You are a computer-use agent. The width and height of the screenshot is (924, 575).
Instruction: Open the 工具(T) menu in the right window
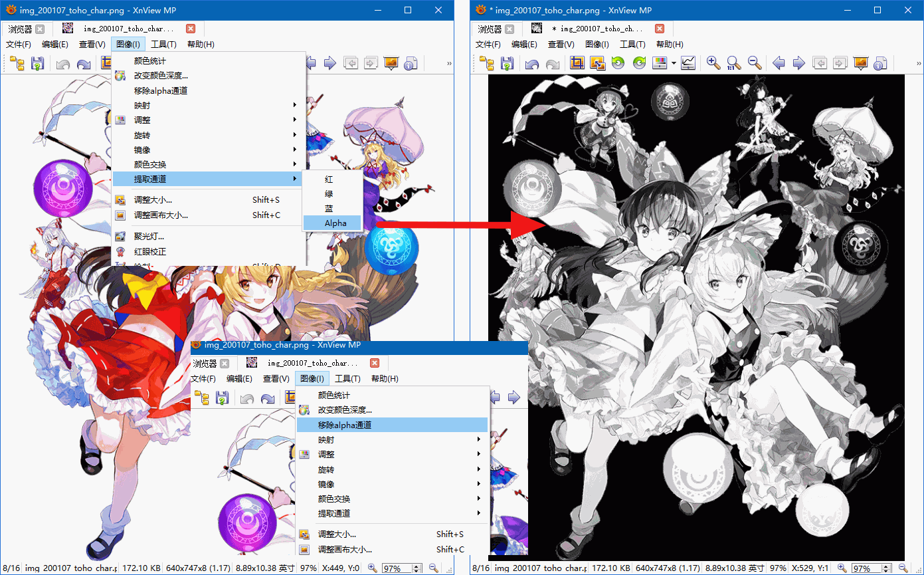pos(632,45)
